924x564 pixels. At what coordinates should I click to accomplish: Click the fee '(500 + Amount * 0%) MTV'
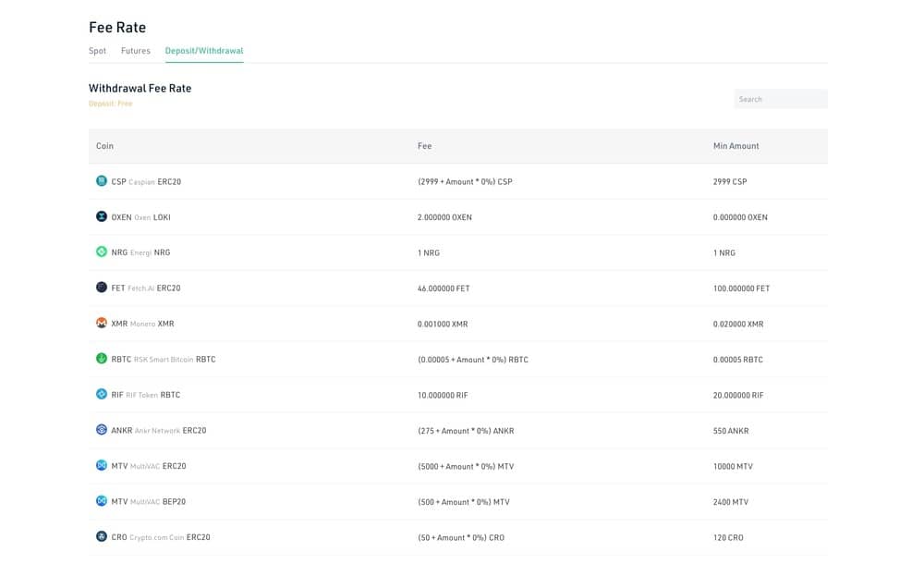tap(464, 502)
